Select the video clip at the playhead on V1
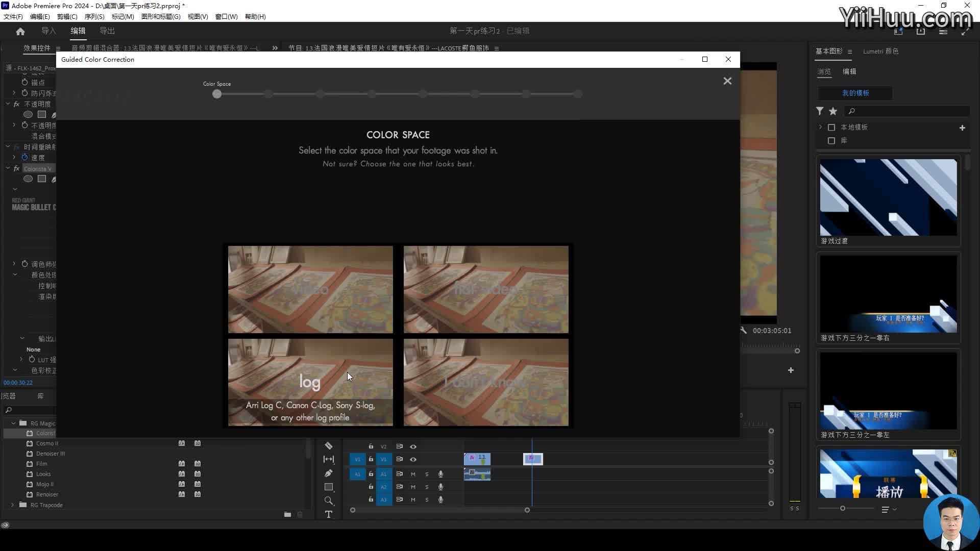 533,459
